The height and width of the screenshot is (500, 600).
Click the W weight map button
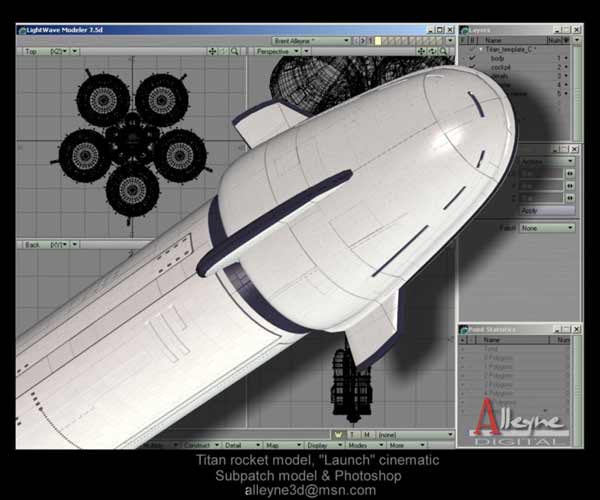point(338,435)
